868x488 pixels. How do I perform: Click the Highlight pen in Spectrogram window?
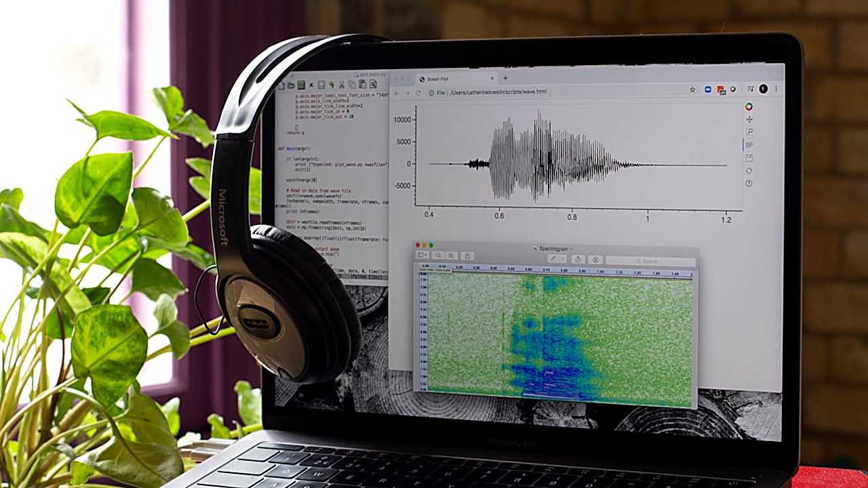click(553, 258)
